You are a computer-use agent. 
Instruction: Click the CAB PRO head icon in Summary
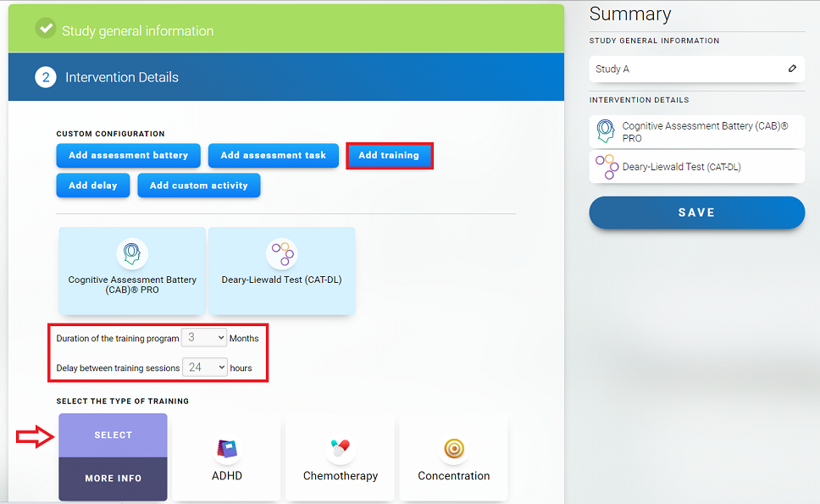coord(605,131)
